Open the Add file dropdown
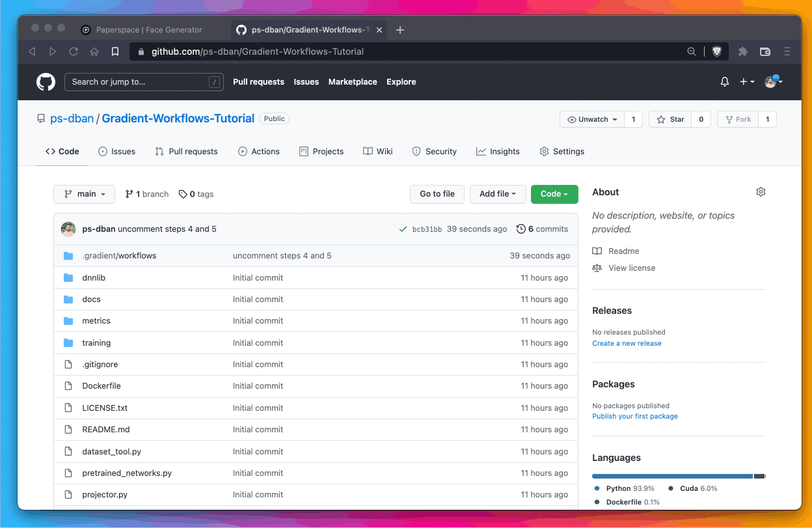 tap(498, 194)
